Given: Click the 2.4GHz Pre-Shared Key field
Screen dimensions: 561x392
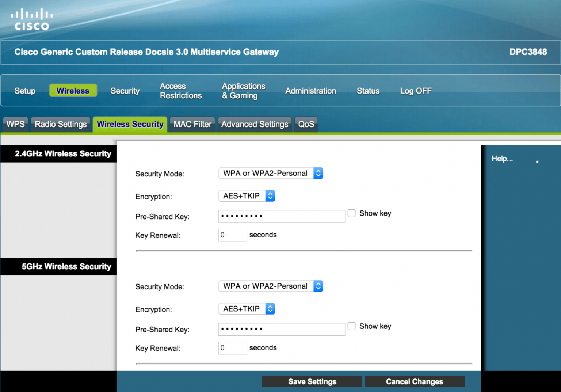Looking at the screenshot, I should point(281,216).
